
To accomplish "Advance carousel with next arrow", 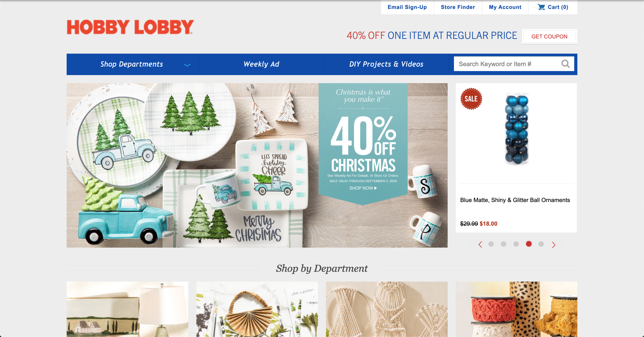I will [553, 245].
